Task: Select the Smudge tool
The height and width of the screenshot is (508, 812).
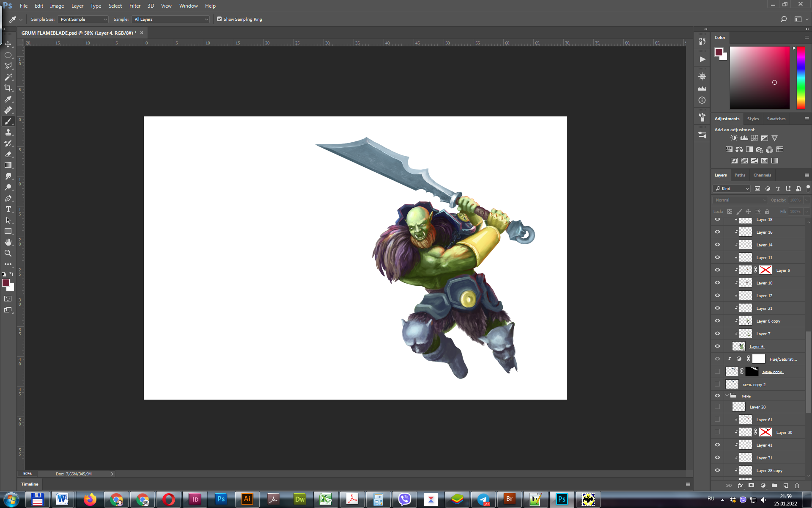Action: [8, 176]
